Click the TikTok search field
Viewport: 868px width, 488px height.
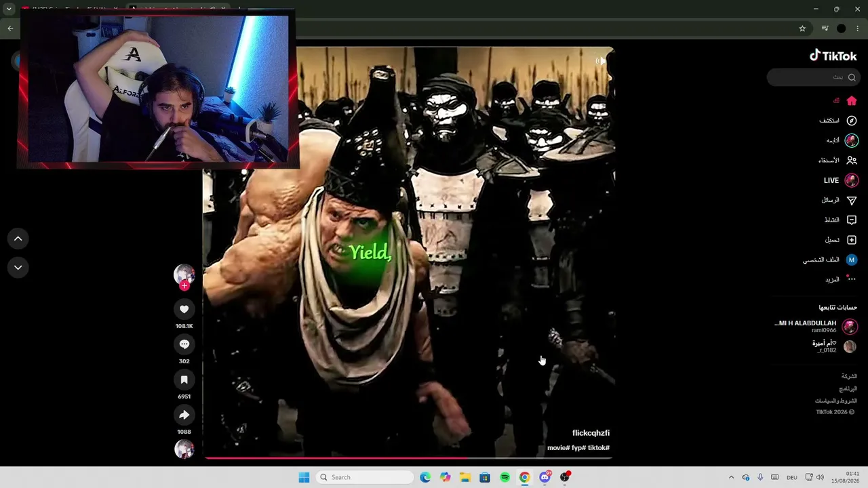coord(812,77)
